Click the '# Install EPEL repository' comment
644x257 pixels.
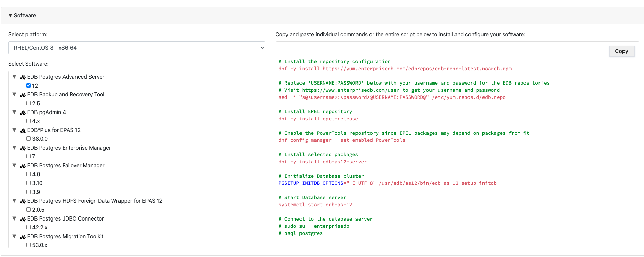(x=315, y=111)
